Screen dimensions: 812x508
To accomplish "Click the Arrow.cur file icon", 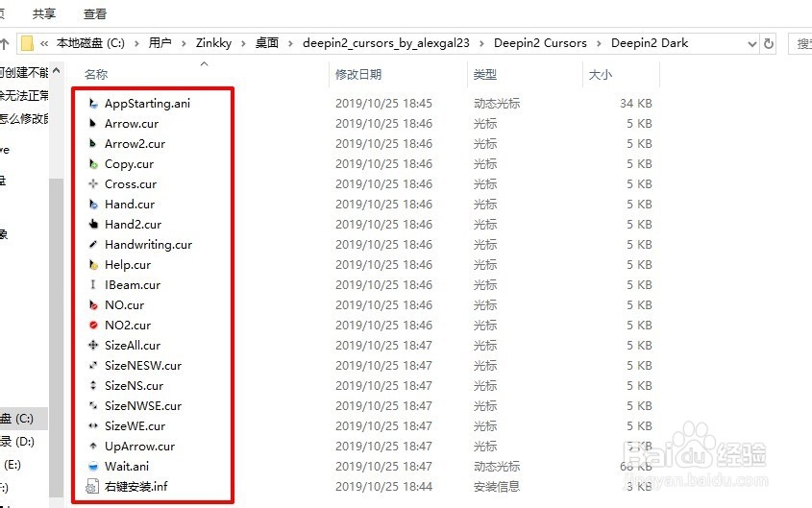I will click(x=93, y=124).
